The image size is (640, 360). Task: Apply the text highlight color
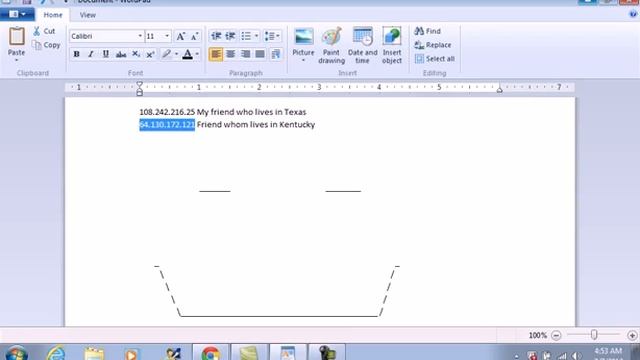tap(166, 54)
